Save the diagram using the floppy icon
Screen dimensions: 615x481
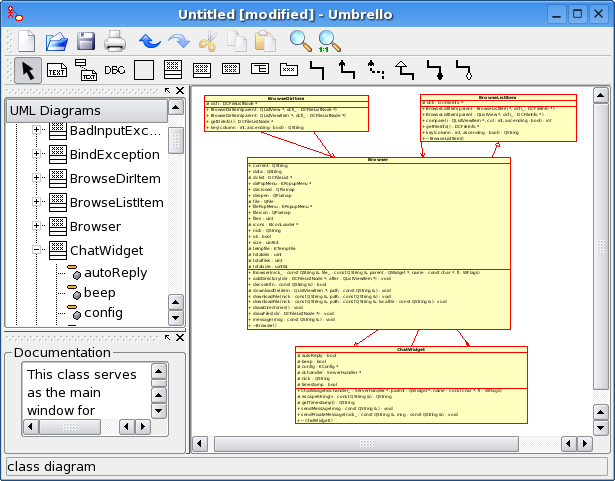coord(86,41)
